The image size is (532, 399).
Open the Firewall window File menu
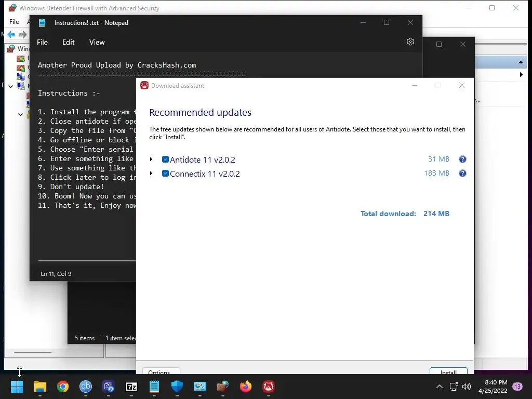pos(14,22)
